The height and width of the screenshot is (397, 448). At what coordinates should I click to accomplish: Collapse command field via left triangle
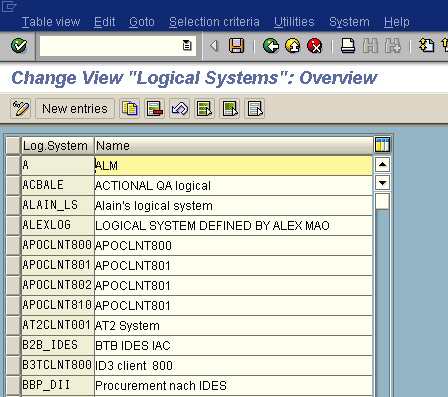[214, 46]
